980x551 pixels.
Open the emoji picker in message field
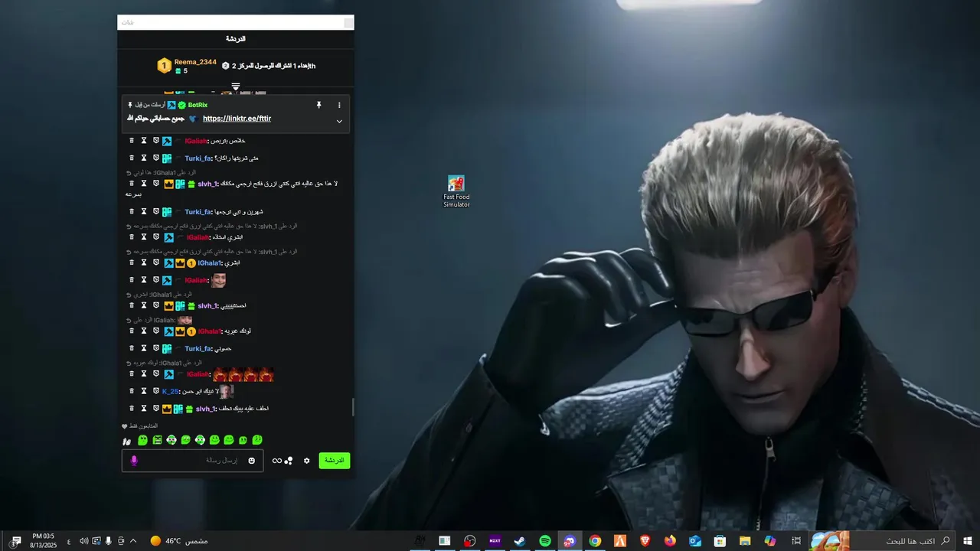tap(251, 460)
